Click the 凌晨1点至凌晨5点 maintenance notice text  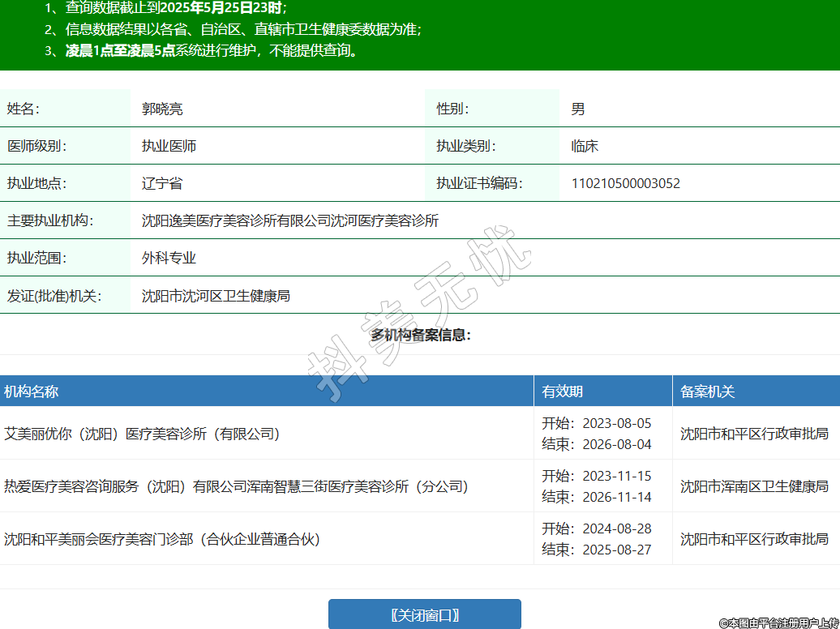coord(120,50)
